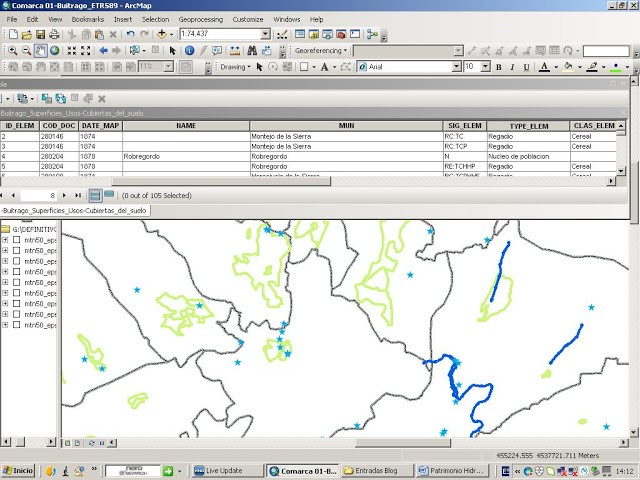Show selected records view in table

tap(108, 195)
